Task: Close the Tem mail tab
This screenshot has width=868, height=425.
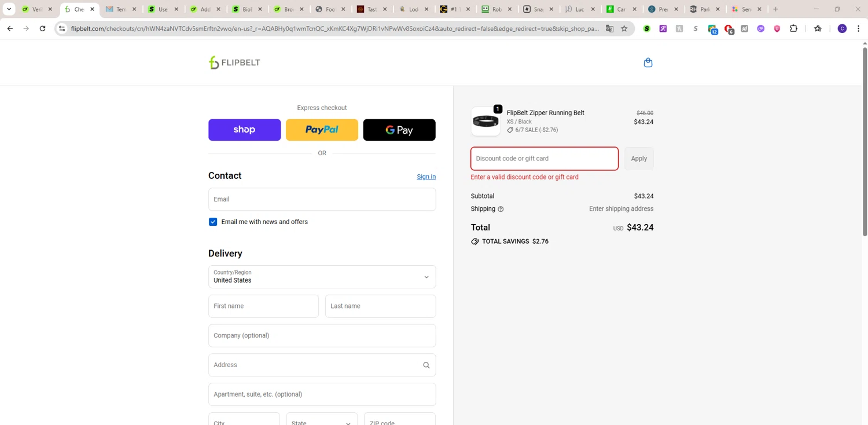Action: point(134,9)
